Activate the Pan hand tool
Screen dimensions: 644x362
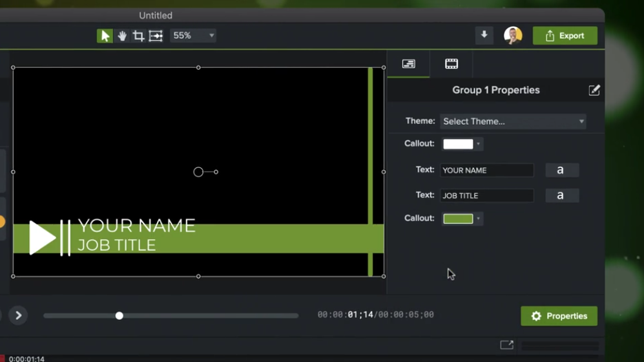(x=121, y=36)
